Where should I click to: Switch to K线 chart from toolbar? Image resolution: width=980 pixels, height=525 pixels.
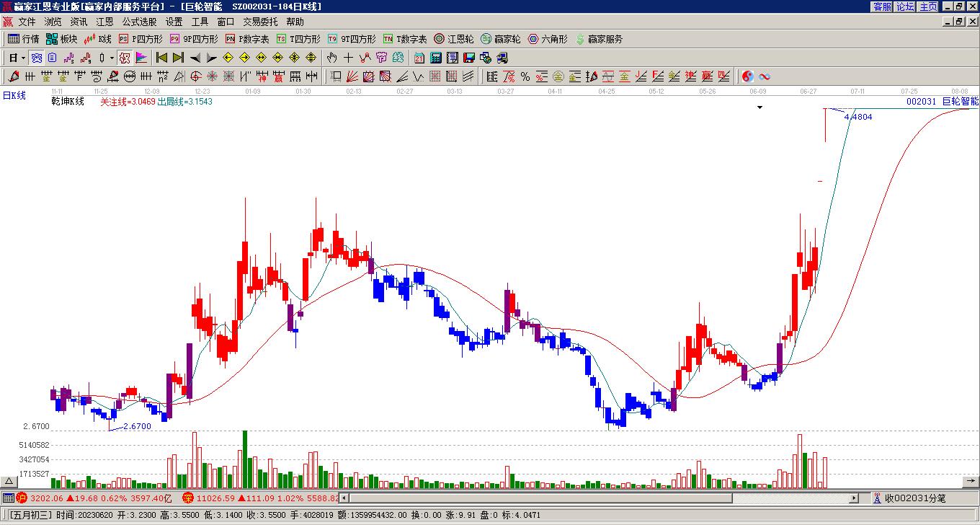coord(98,39)
